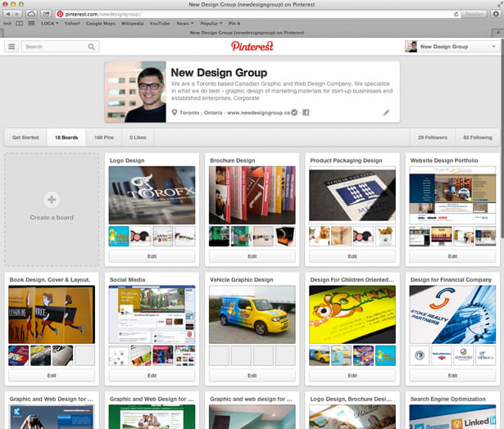
Task: Click the Safari back arrow button
Action: 8,14
